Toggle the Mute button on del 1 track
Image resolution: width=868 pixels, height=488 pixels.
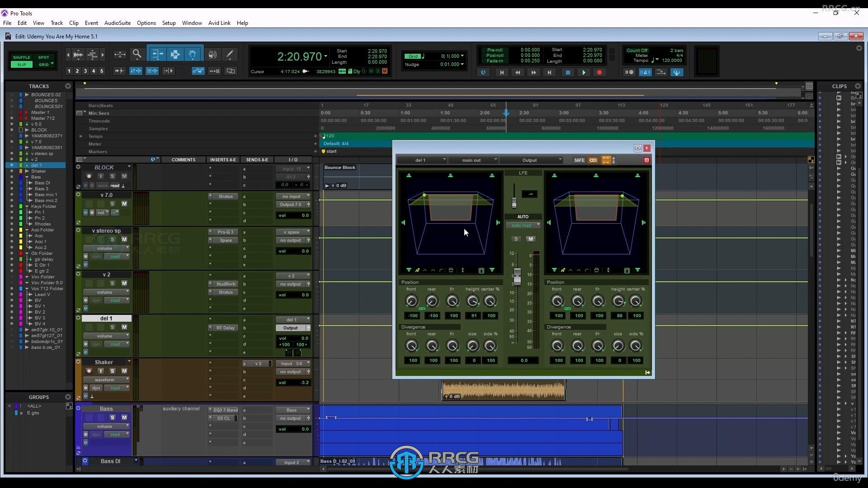point(123,327)
